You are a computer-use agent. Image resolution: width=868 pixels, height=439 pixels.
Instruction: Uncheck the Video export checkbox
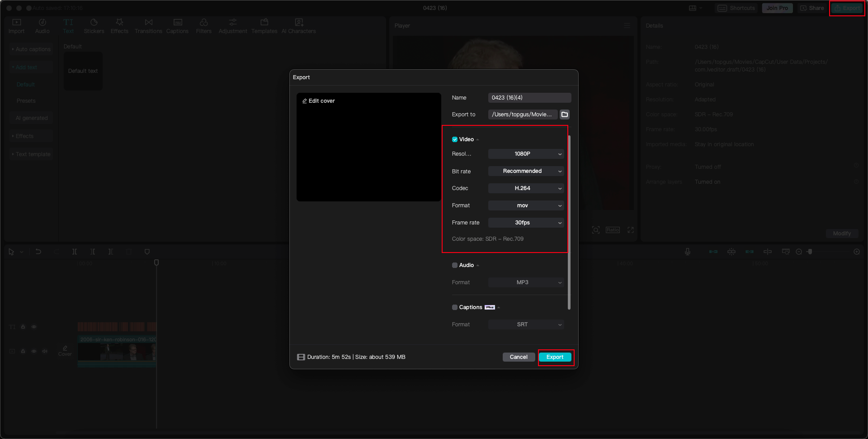455,139
